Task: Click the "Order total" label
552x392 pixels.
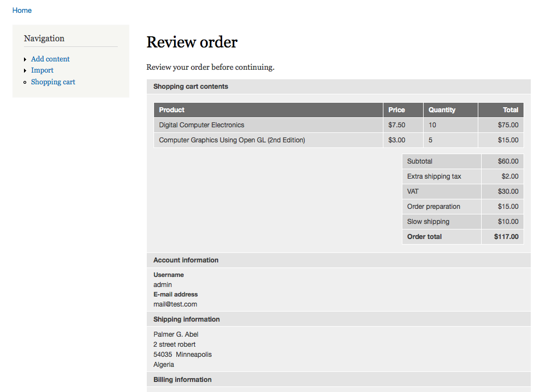Action: click(424, 237)
